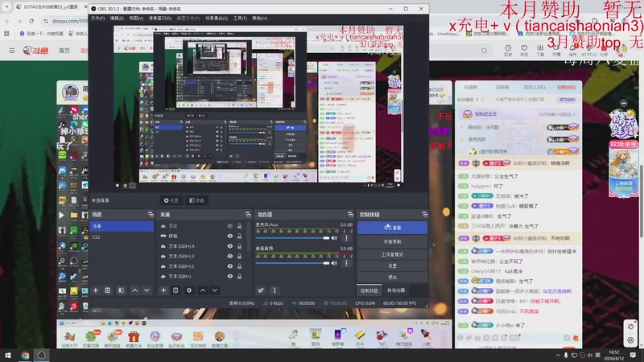Viewport: 644px width, 362px height.
Task: Move source up arrow in Sources dock
Action: point(203,290)
